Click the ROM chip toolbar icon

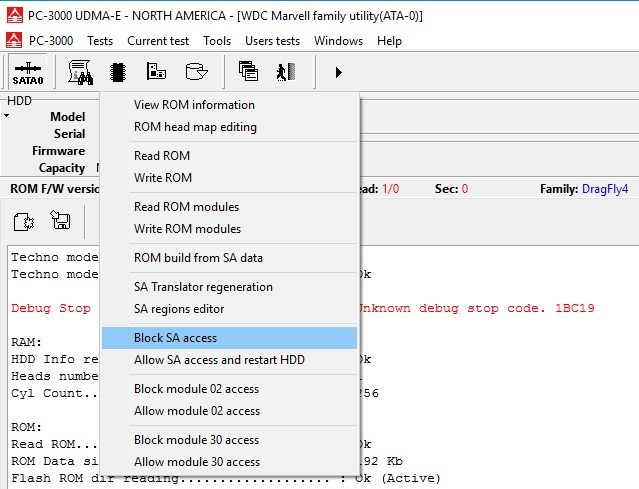[118, 72]
